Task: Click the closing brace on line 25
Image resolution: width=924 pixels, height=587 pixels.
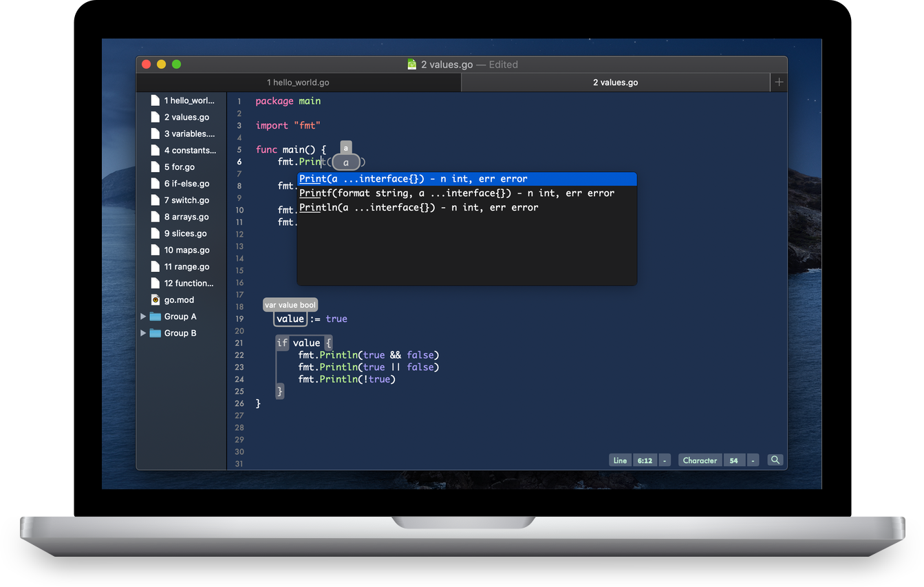Action: tap(280, 391)
